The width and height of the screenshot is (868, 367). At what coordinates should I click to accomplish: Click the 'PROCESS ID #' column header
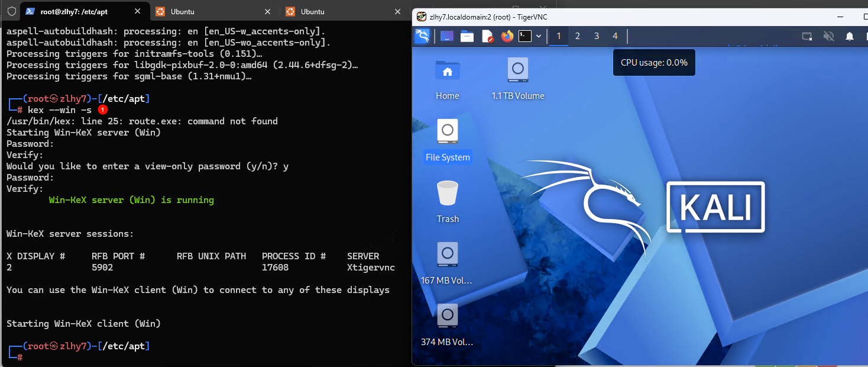coord(294,256)
